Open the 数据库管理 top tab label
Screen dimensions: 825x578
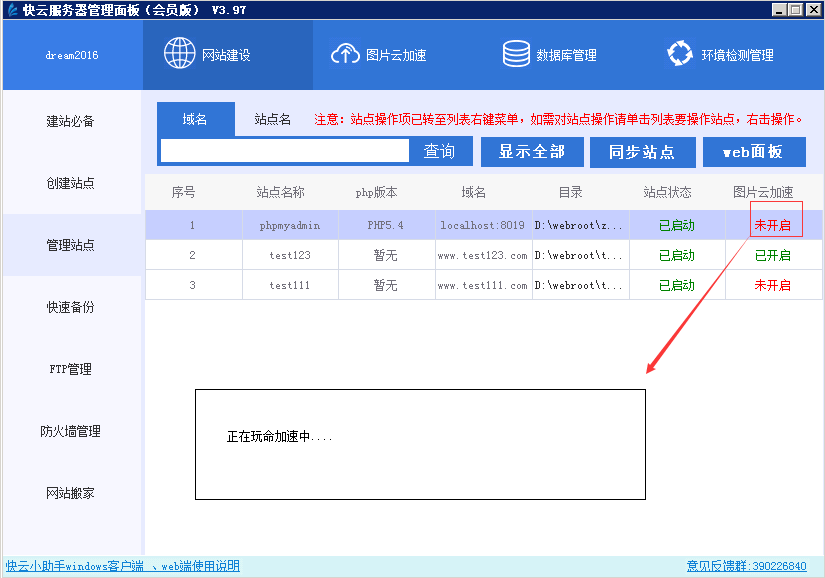pyautogui.click(x=566, y=55)
